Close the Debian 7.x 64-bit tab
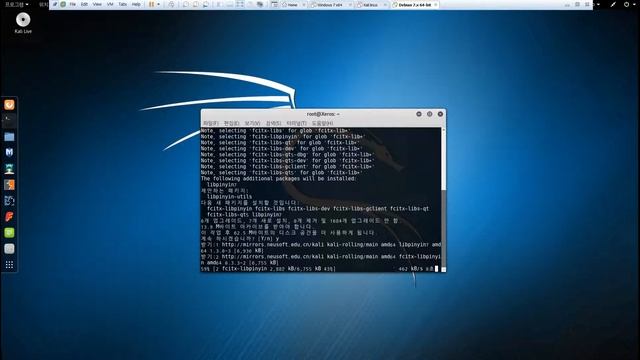This screenshot has width=640, height=360. pos(436,5)
